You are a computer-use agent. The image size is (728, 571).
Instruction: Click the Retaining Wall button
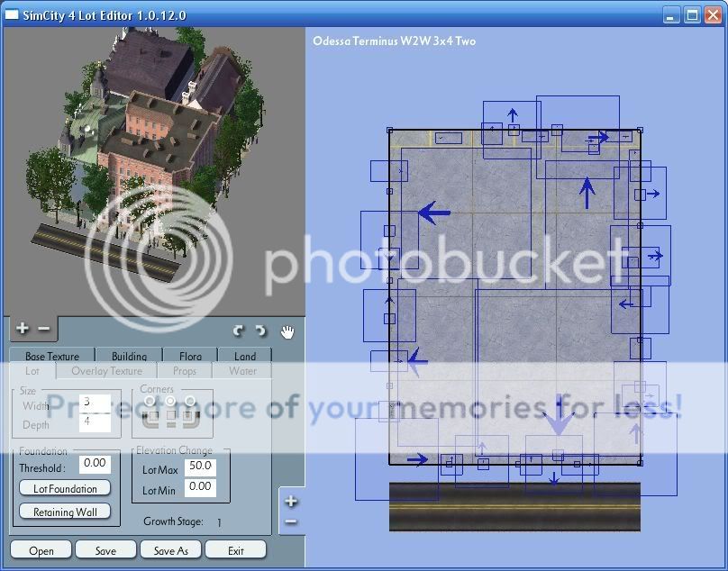65,512
